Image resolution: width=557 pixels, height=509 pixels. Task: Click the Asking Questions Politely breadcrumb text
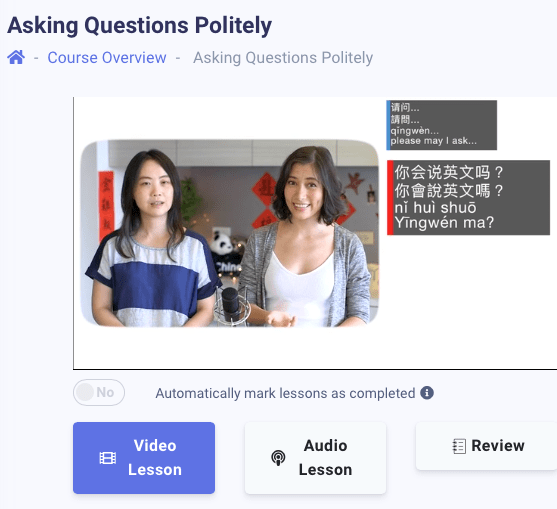[x=283, y=58]
